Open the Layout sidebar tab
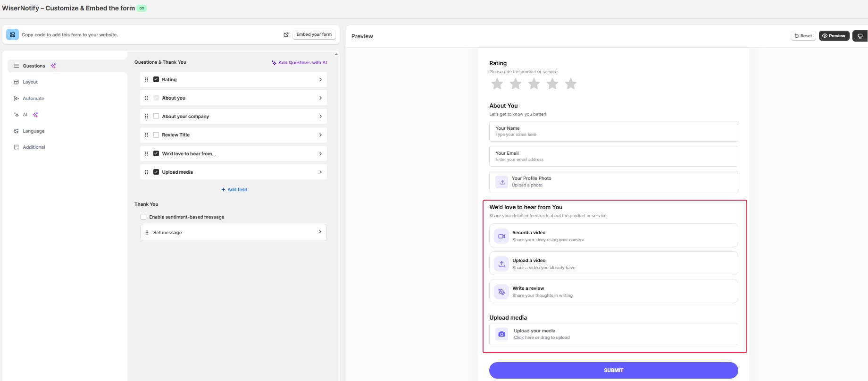This screenshot has height=381, width=868. coord(30,82)
